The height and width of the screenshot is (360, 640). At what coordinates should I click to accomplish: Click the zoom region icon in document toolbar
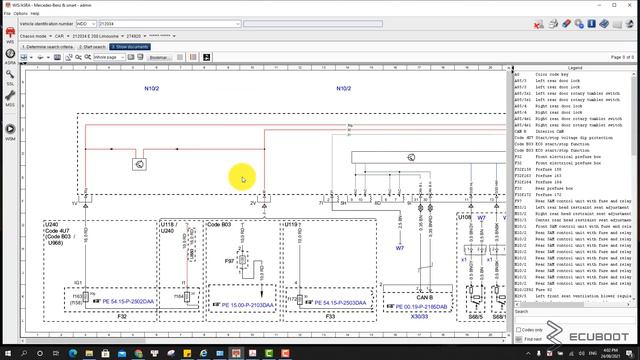69,58
